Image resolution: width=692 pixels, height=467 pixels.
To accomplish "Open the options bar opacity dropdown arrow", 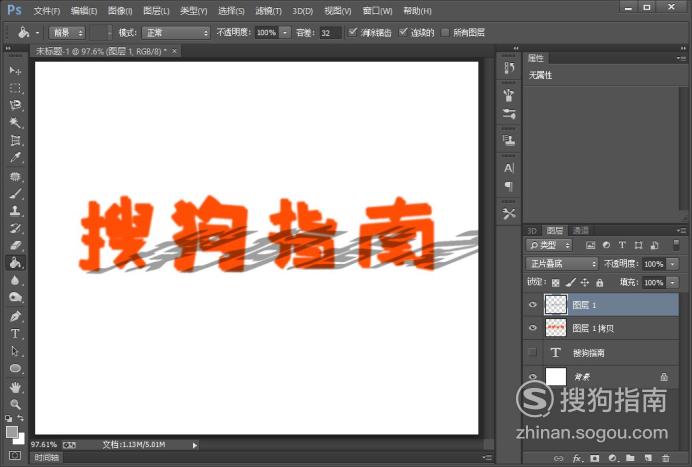I will (x=285, y=33).
